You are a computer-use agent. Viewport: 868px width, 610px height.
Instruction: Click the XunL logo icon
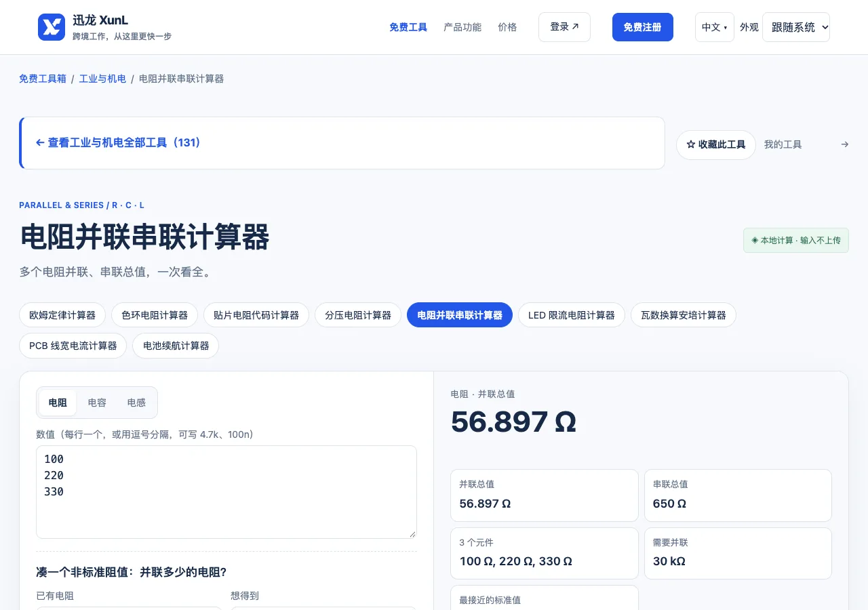[x=52, y=27]
